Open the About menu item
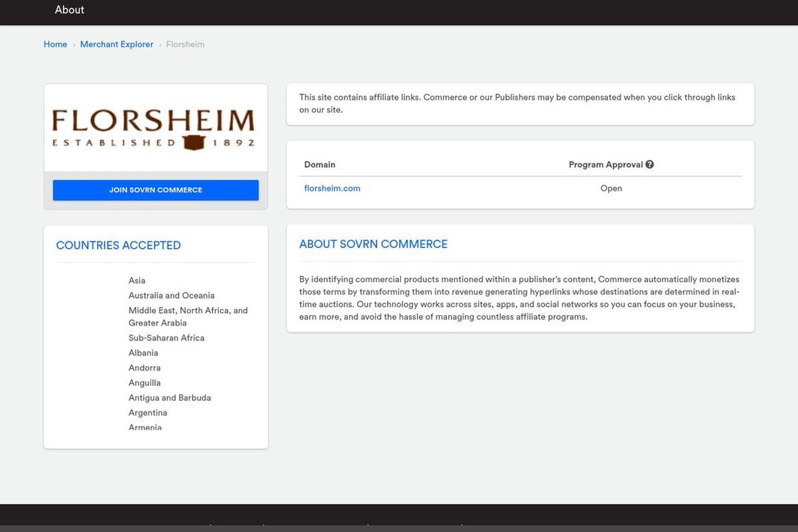 pyautogui.click(x=69, y=10)
